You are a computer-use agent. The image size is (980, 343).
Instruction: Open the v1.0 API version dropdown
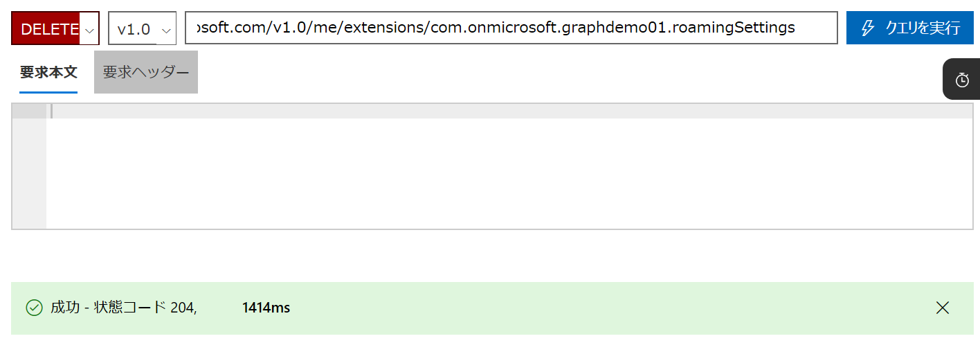143,29
